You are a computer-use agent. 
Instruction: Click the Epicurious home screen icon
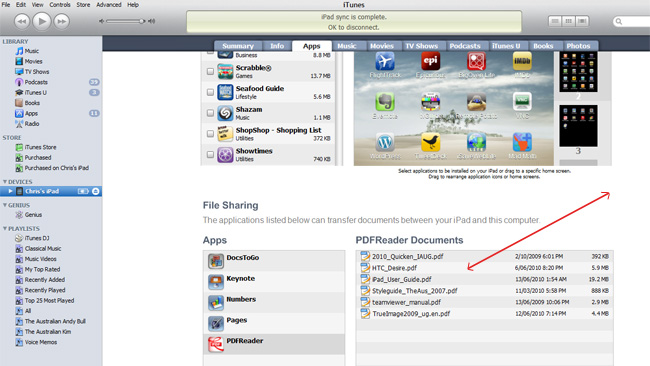(430, 61)
